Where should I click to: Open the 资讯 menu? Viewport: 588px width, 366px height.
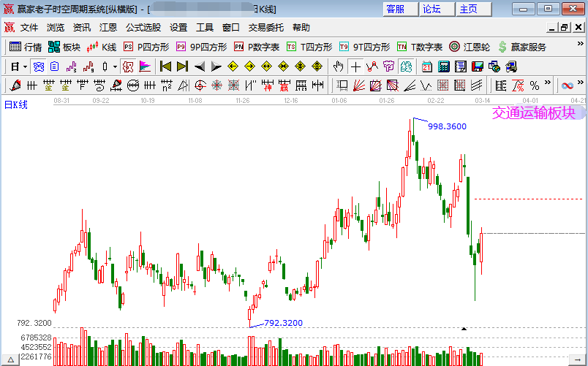click(82, 27)
